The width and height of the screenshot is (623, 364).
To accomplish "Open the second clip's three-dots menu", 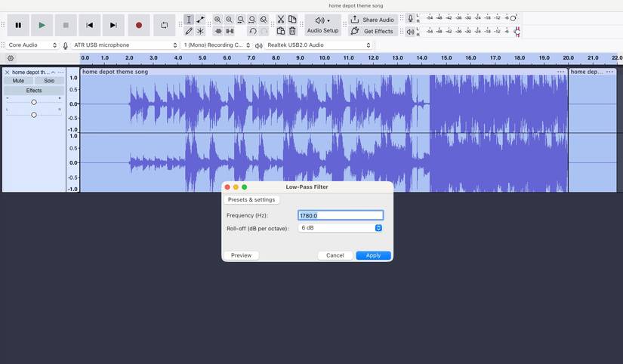I will tap(610, 72).
